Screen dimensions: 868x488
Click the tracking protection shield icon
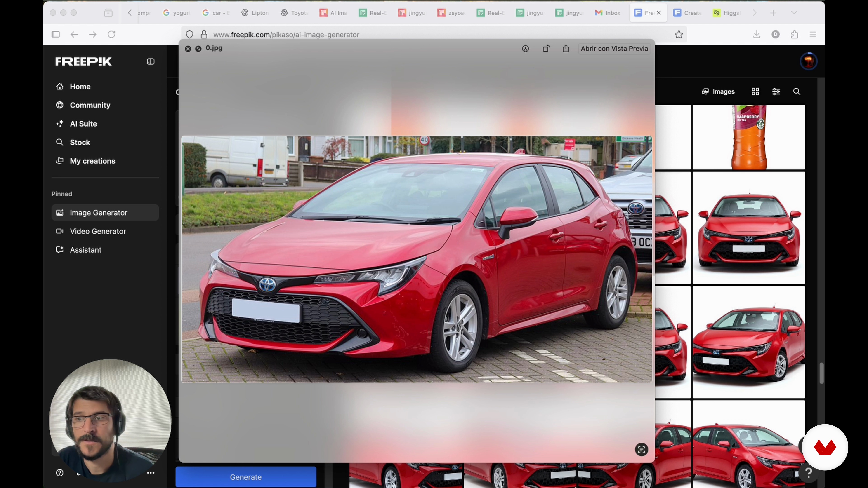[x=190, y=34]
